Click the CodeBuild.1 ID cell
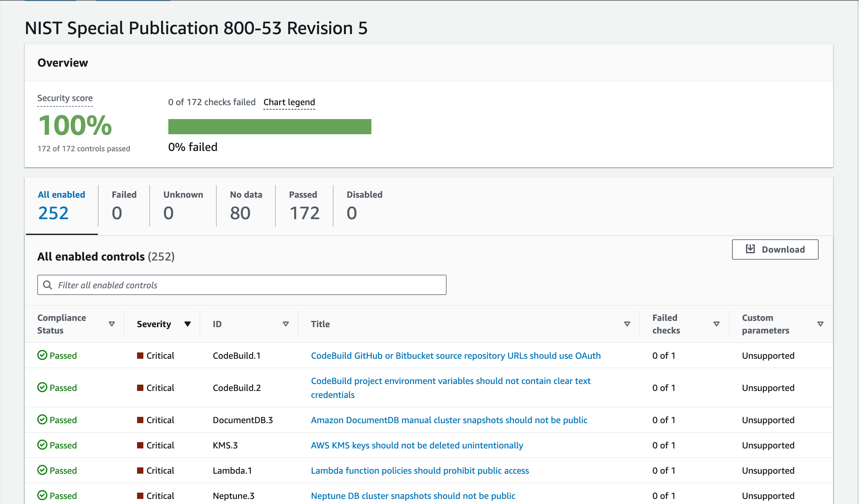 [x=237, y=356]
